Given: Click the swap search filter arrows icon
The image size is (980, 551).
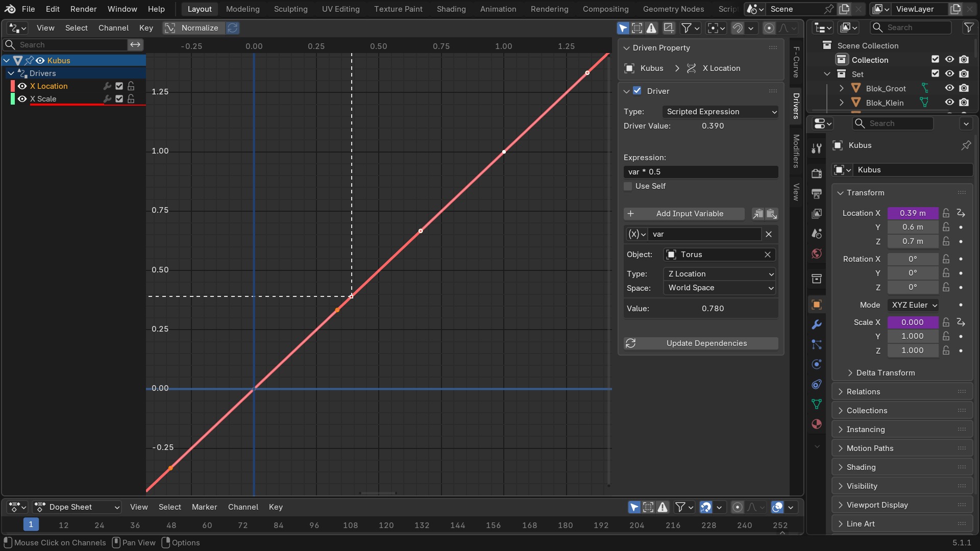Looking at the screenshot, I should [135, 45].
